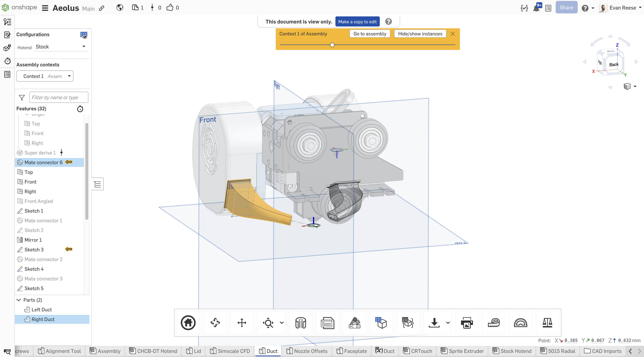Select the Pan arrows tool
The height and width of the screenshot is (357, 644).
point(242,323)
